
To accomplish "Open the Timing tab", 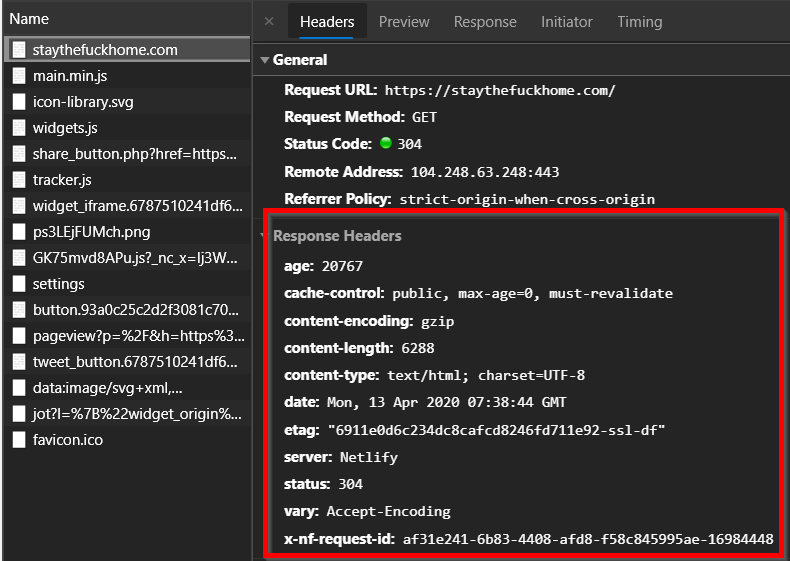I will (x=639, y=21).
